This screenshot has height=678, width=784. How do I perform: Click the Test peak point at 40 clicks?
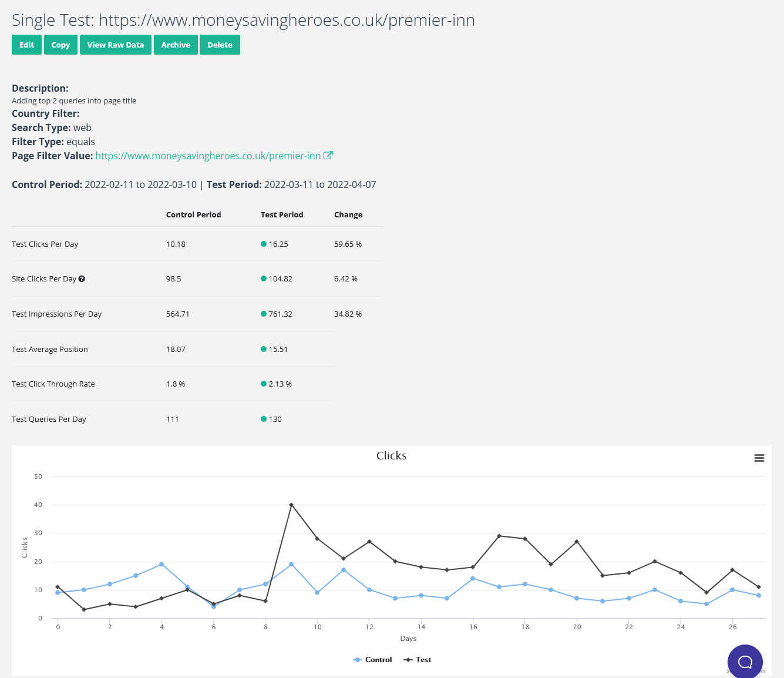(x=291, y=505)
